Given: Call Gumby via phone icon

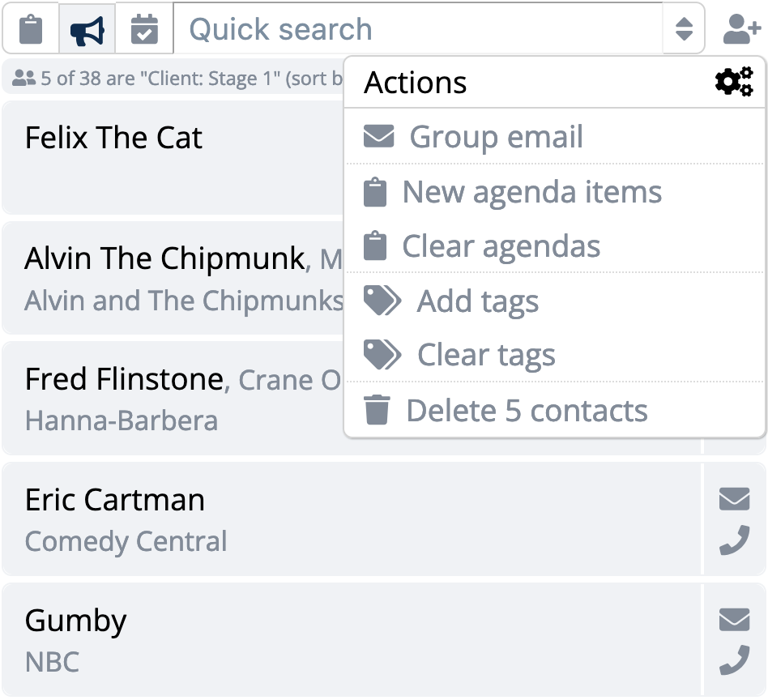Looking at the screenshot, I should click(734, 660).
